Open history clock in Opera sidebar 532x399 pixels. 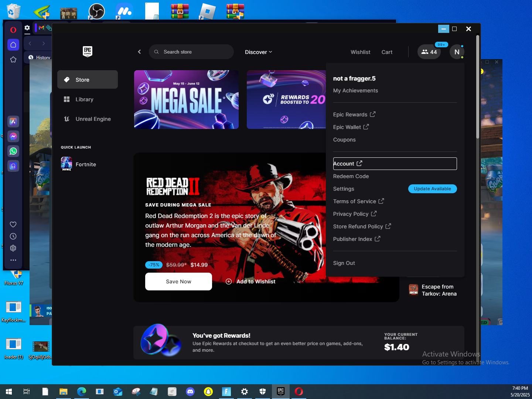pos(13,236)
